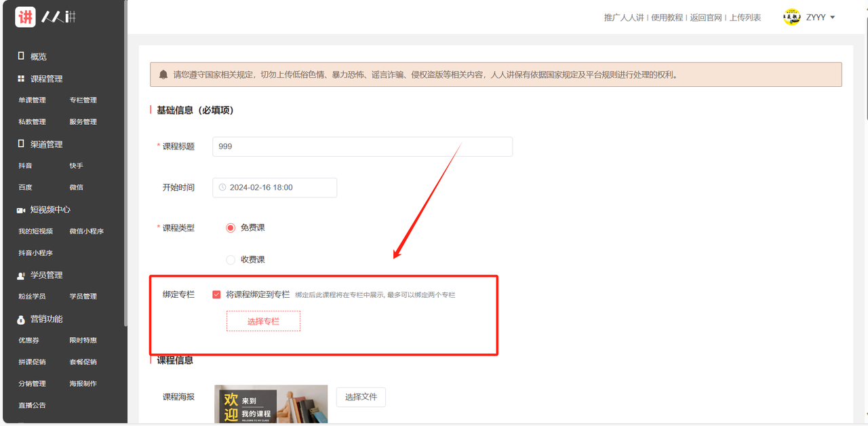
Task: Click the 课程标题 input field
Action: click(362, 147)
